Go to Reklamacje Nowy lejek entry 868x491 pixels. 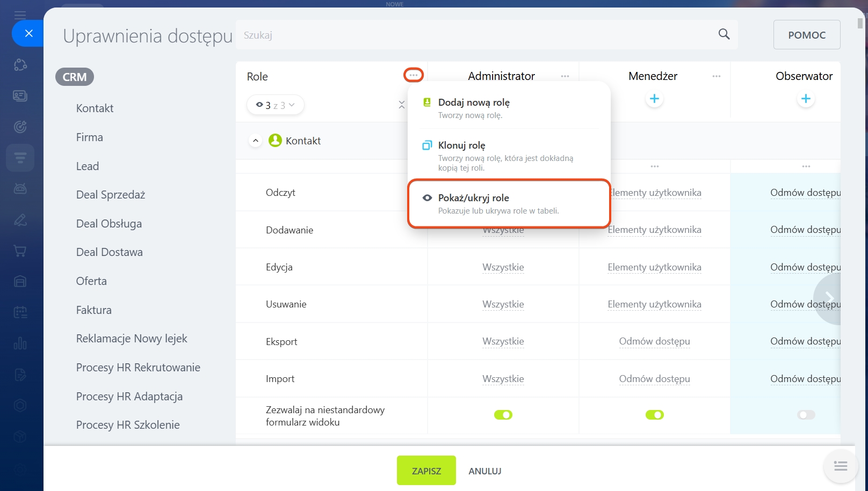[132, 339]
